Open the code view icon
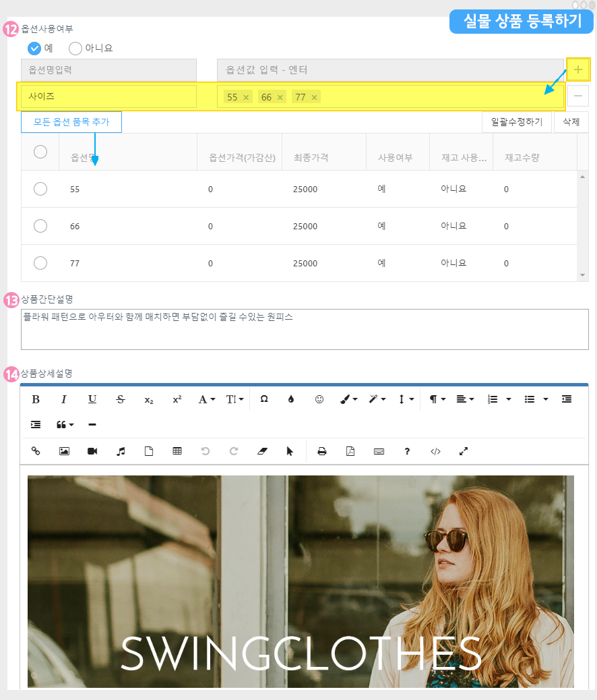597x700 pixels. (435, 452)
